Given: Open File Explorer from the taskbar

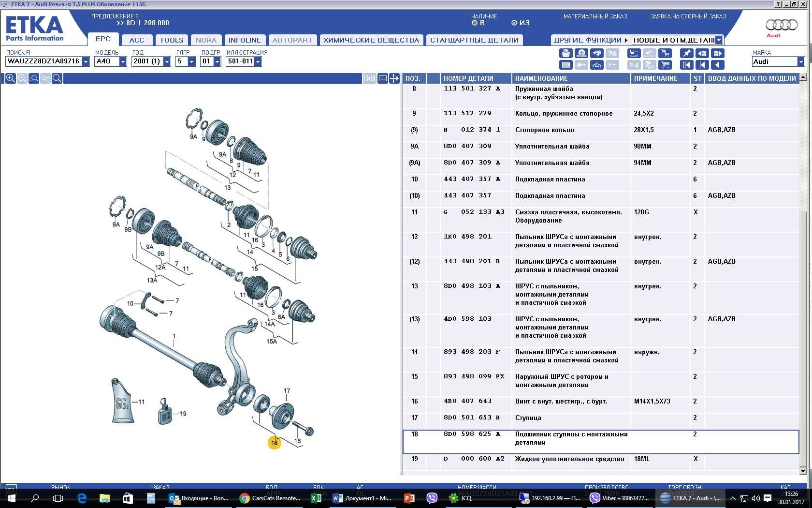Looking at the screenshot, I should 104,498.
